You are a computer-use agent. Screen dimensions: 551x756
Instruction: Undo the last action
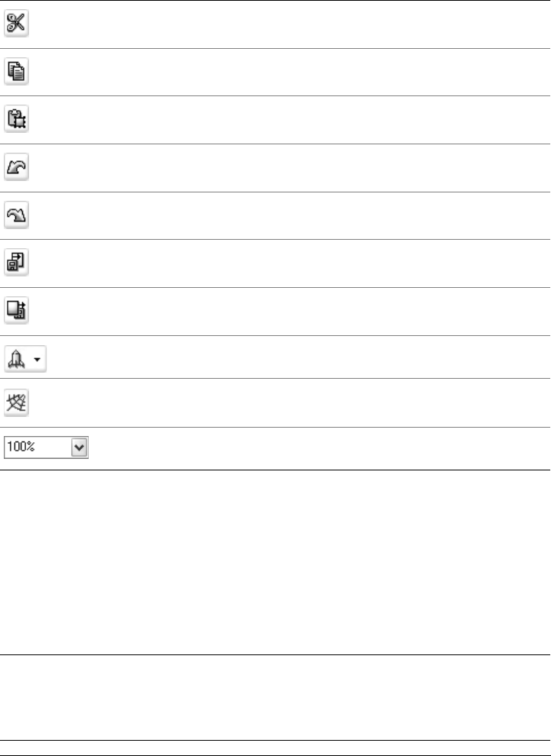point(16,166)
